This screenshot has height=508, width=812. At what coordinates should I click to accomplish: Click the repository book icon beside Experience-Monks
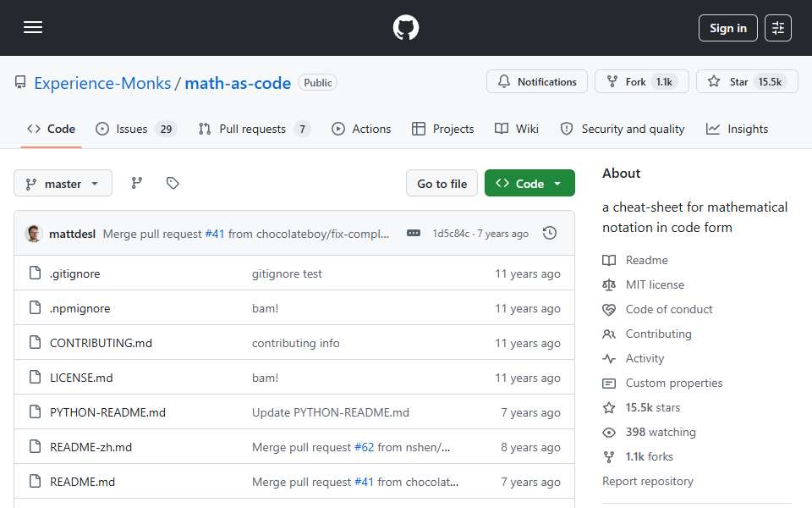(20, 82)
